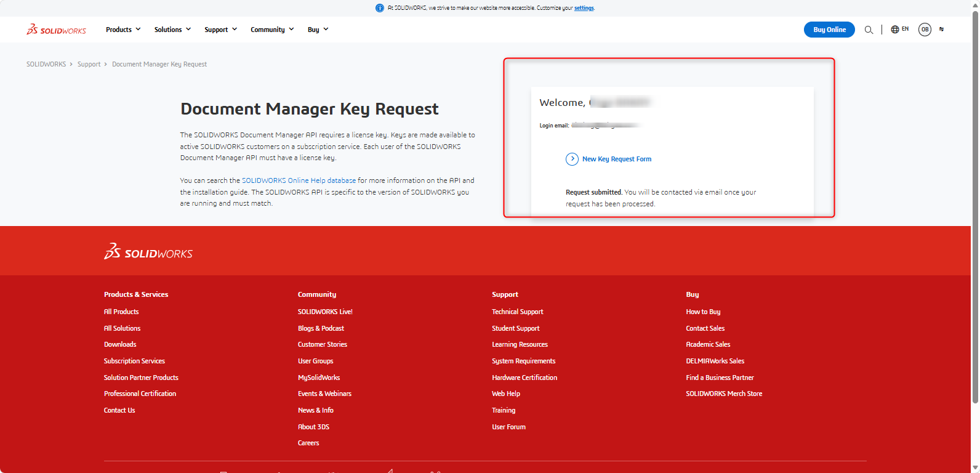Expand the Support menu in navigation
Screen dimensions: 980x473
(x=220, y=30)
